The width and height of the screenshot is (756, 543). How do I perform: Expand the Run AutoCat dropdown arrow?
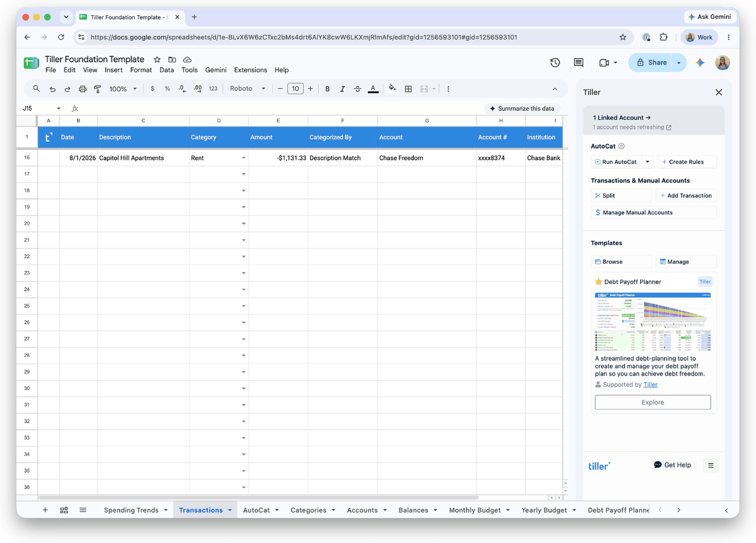(647, 162)
